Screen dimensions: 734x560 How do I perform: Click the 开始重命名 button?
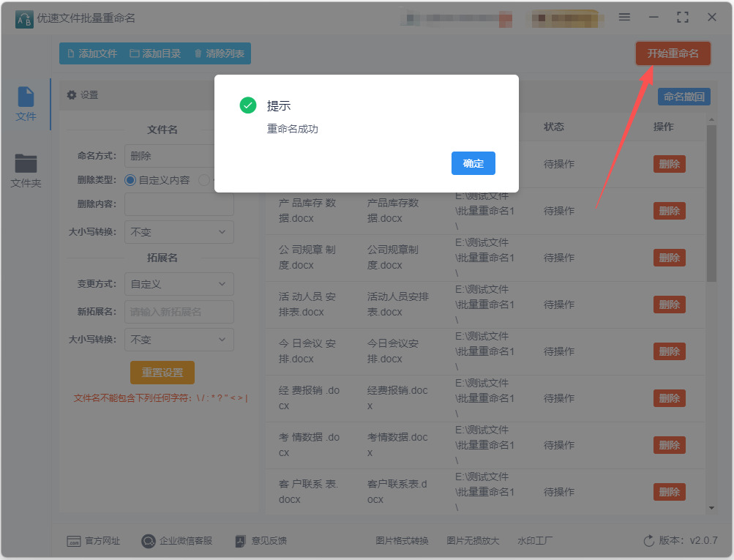[673, 53]
